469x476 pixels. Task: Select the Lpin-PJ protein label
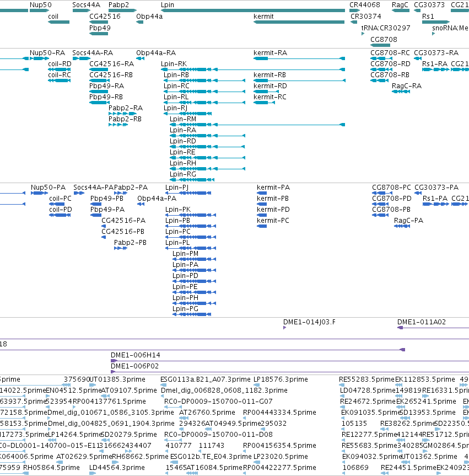tap(177, 188)
